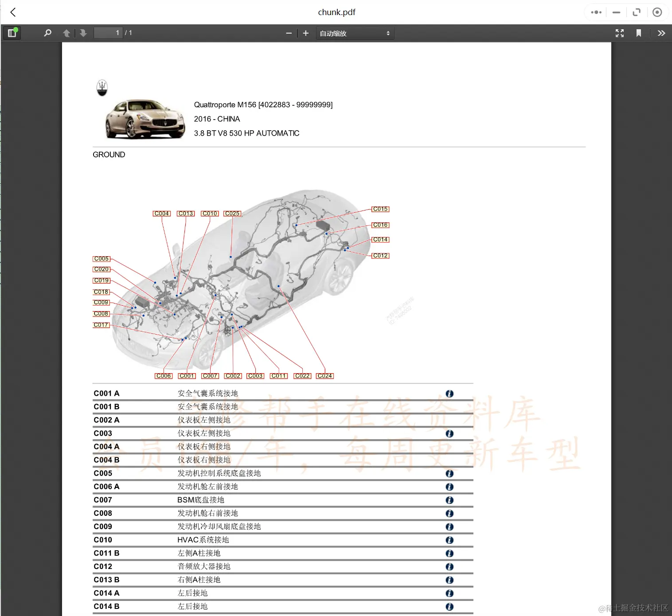
Task: Open info for C011 B row
Action: click(449, 553)
